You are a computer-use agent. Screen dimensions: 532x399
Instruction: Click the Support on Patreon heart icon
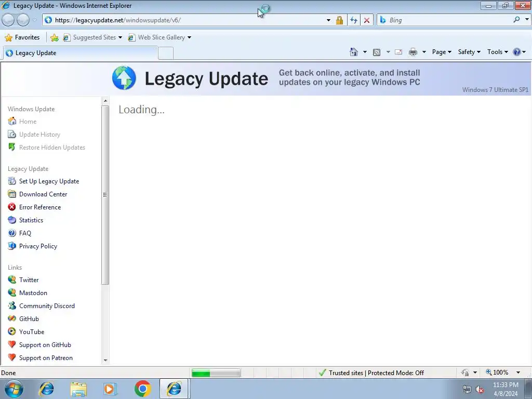pyautogui.click(x=12, y=357)
